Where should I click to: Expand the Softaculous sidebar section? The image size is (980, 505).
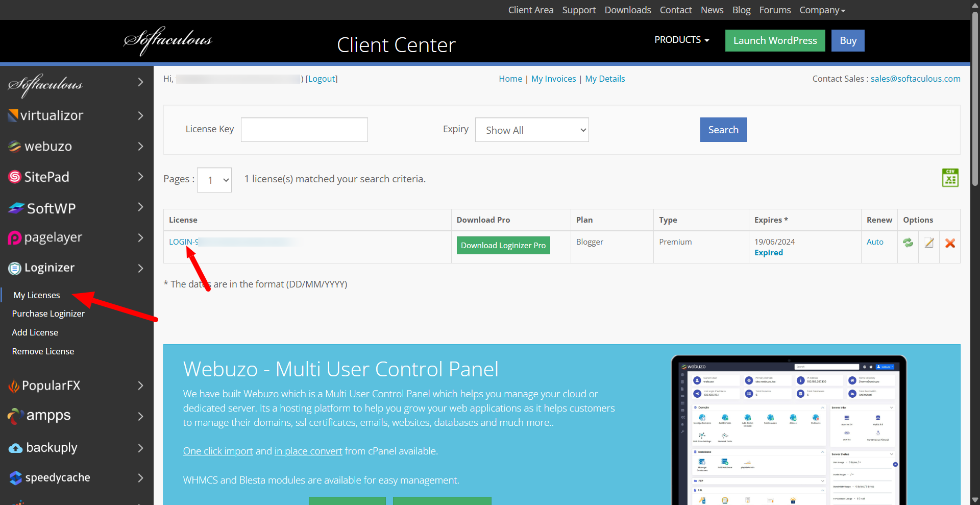click(x=141, y=82)
